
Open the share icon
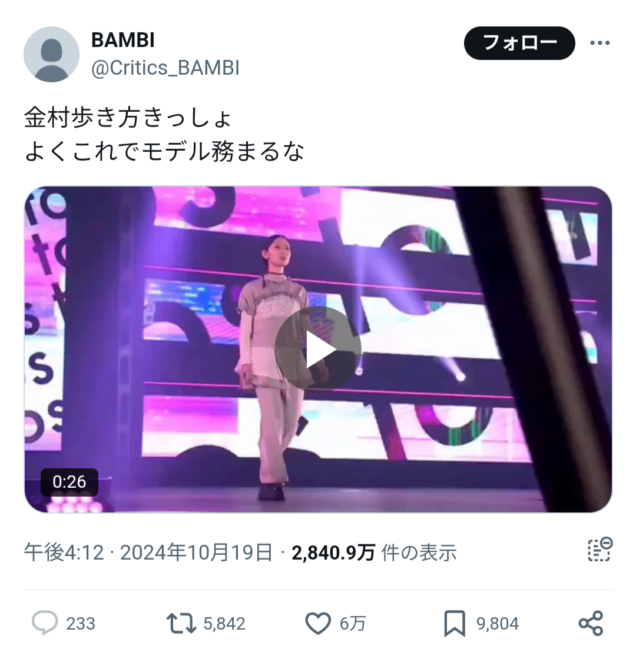pos(591,623)
